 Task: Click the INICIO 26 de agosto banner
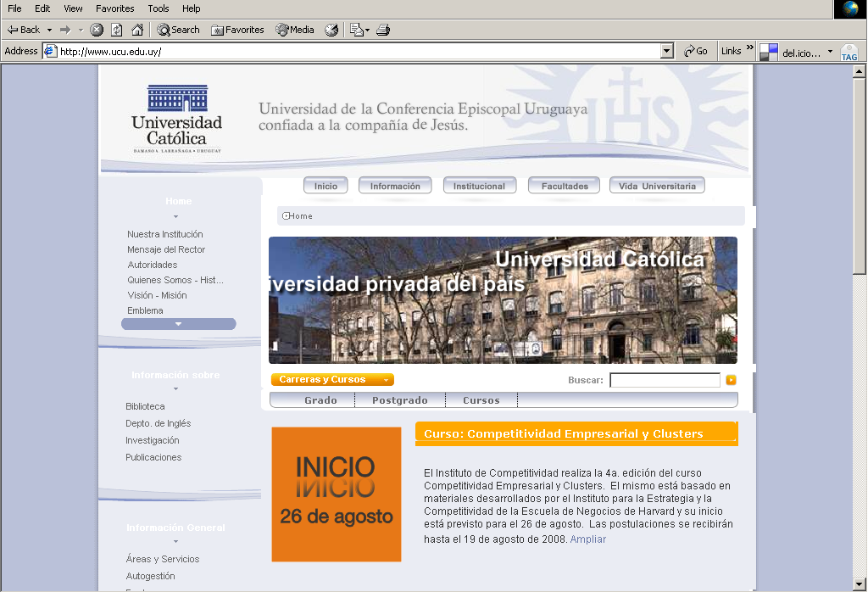(337, 494)
